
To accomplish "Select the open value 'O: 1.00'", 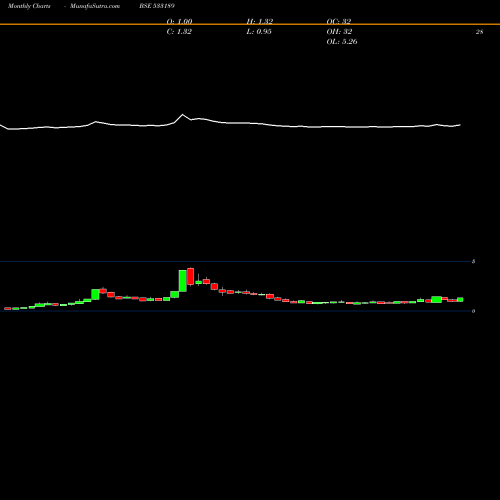I will 179,21.
